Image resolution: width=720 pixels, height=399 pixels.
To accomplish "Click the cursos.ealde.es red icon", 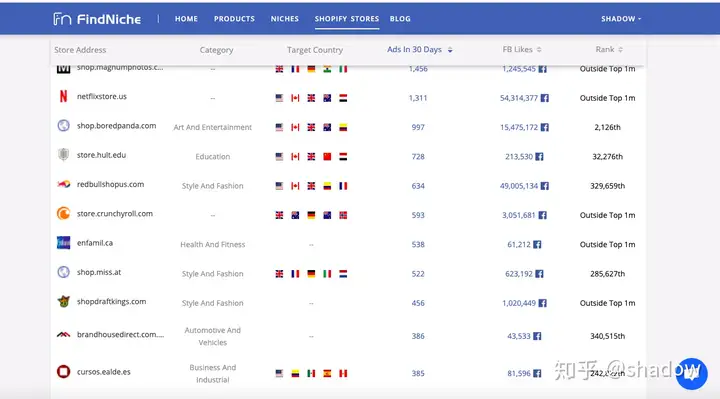I will (63, 371).
